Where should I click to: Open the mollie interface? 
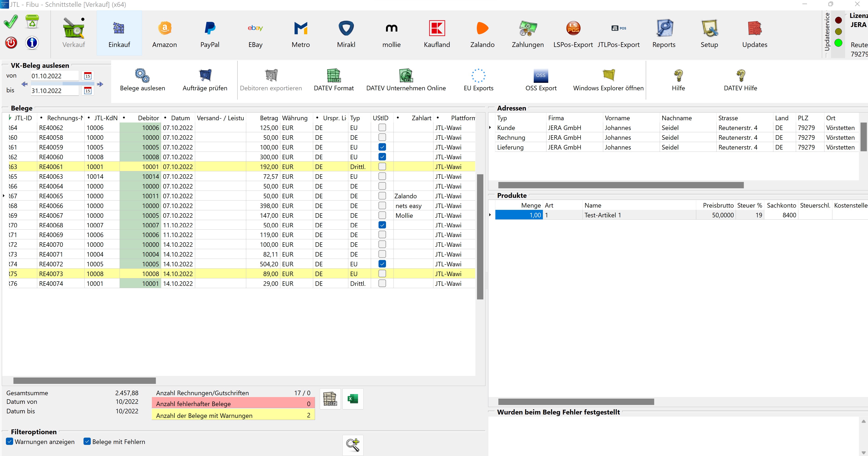click(x=391, y=33)
